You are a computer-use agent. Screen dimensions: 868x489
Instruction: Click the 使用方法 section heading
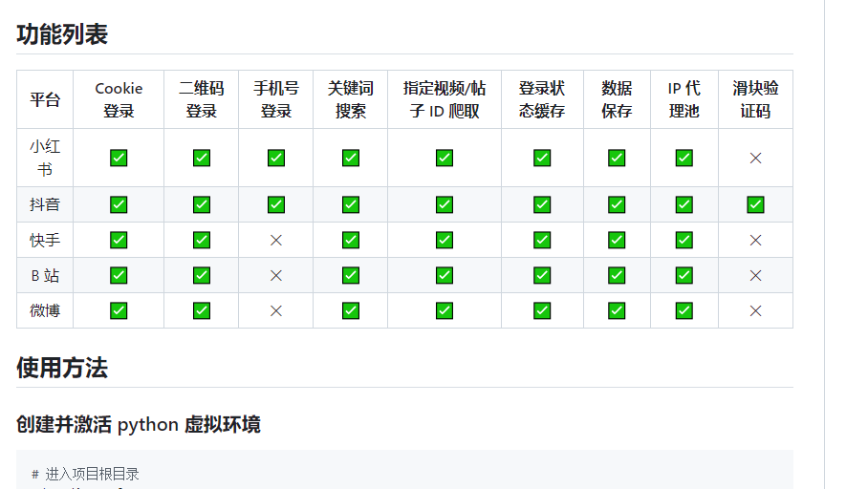click(62, 368)
